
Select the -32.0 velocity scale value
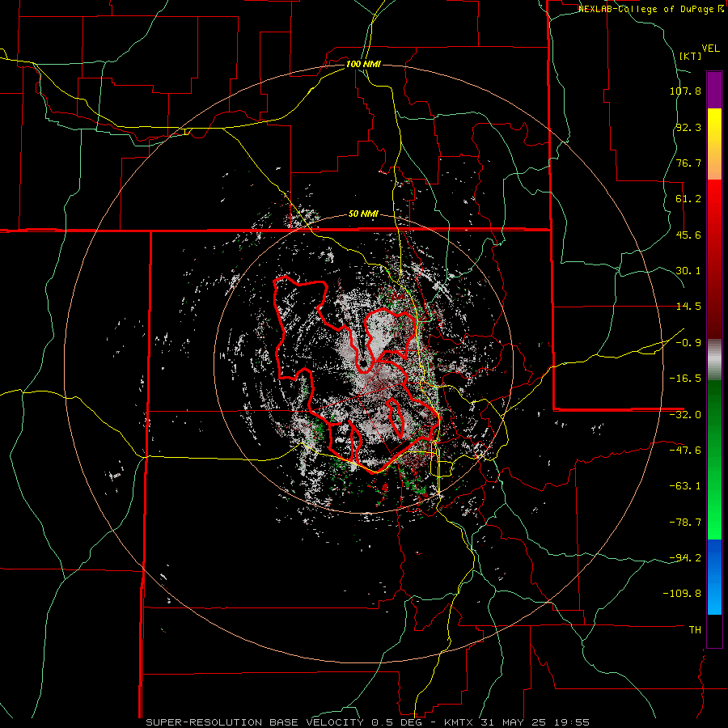[x=685, y=415]
